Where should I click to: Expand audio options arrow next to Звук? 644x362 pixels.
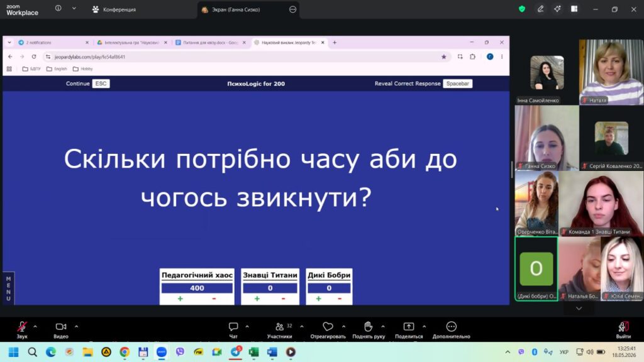click(35, 327)
